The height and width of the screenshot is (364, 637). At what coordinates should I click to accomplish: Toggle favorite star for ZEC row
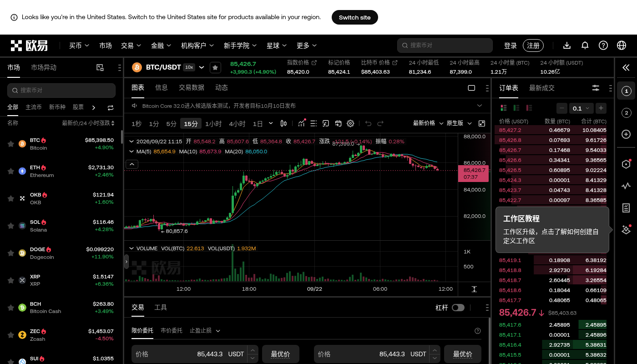(x=11, y=335)
